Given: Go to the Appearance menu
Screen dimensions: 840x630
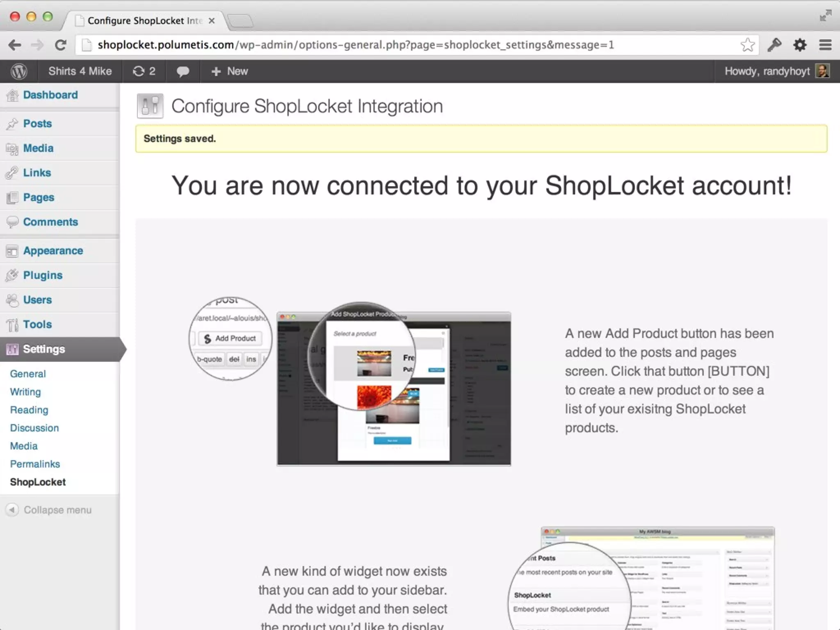Looking at the screenshot, I should click(x=53, y=251).
